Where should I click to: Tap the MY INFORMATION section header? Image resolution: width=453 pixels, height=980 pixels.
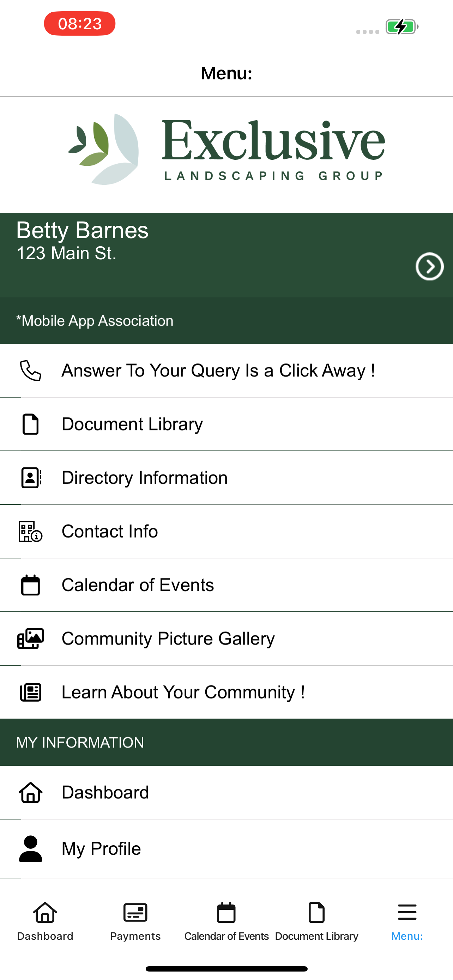pyautogui.click(x=80, y=742)
